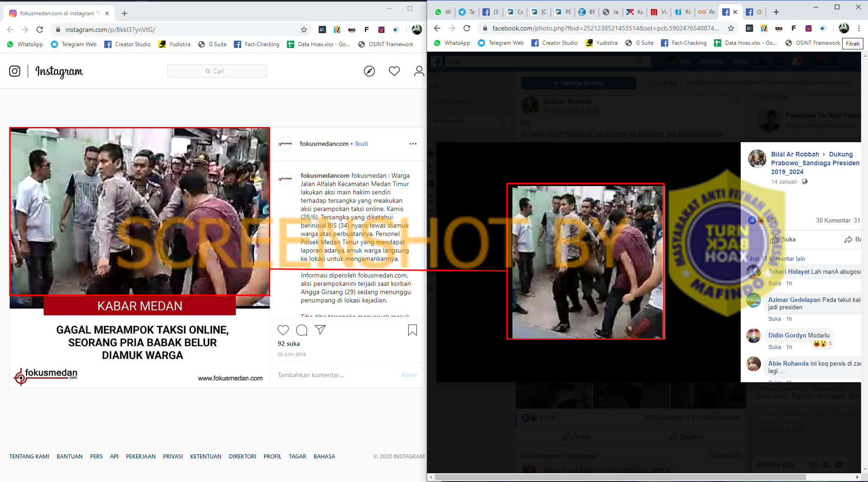This screenshot has width=868, height=482.
Task: Click PRIVASI footer link
Action: point(173,456)
